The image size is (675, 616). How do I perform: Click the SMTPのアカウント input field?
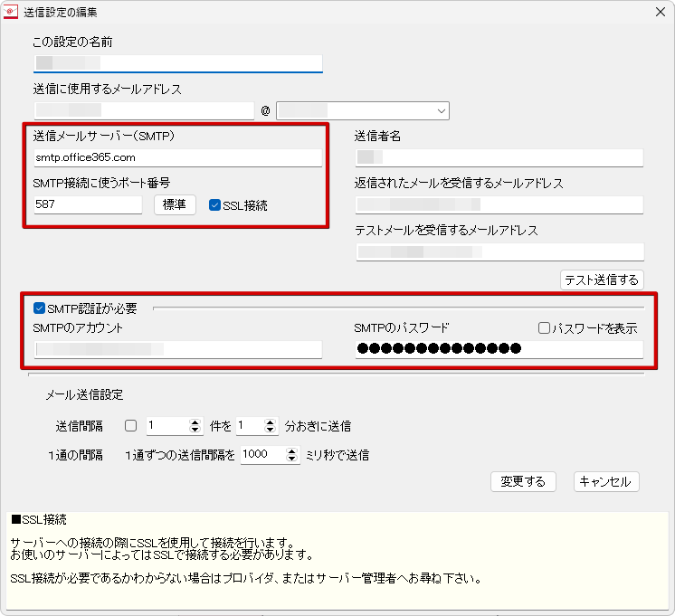(x=177, y=349)
